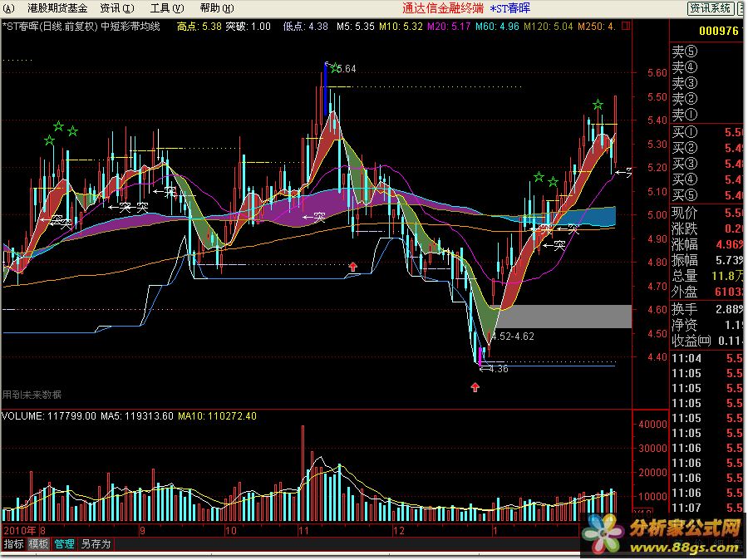Open the 工具(V) menu
Viewport: 748px width, 560px height.
[x=167, y=8]
